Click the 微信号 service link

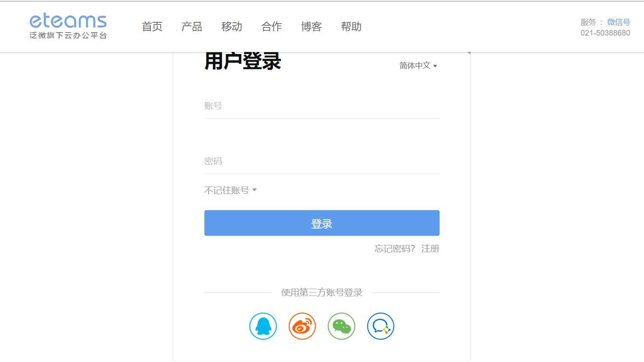pyautogui.click(x=619, y=22)
